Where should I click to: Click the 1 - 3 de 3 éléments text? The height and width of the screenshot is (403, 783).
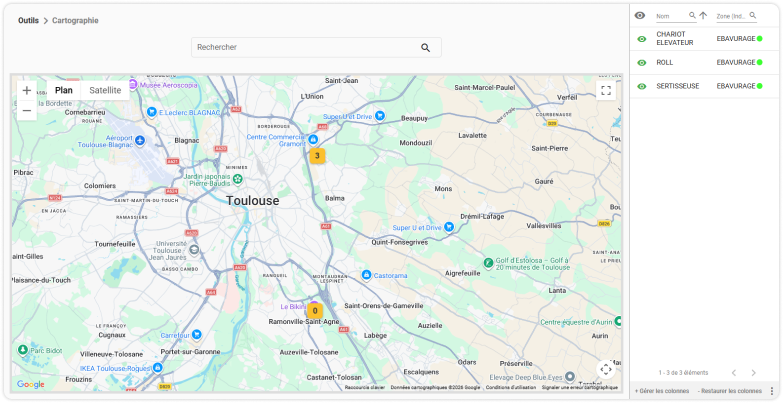683,373
